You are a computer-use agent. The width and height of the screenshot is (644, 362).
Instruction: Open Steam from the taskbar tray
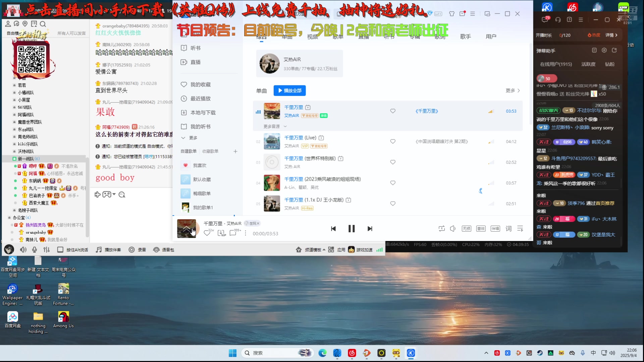pos(540,353)
